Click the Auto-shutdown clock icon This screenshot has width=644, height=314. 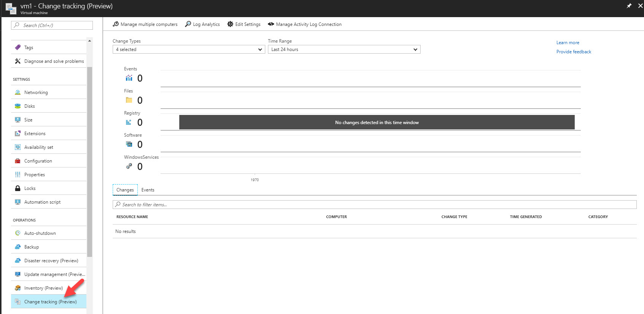click(18, 233)
